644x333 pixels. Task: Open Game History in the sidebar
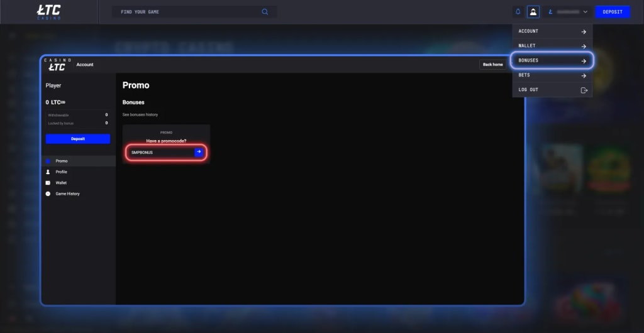tap(79, 194)
